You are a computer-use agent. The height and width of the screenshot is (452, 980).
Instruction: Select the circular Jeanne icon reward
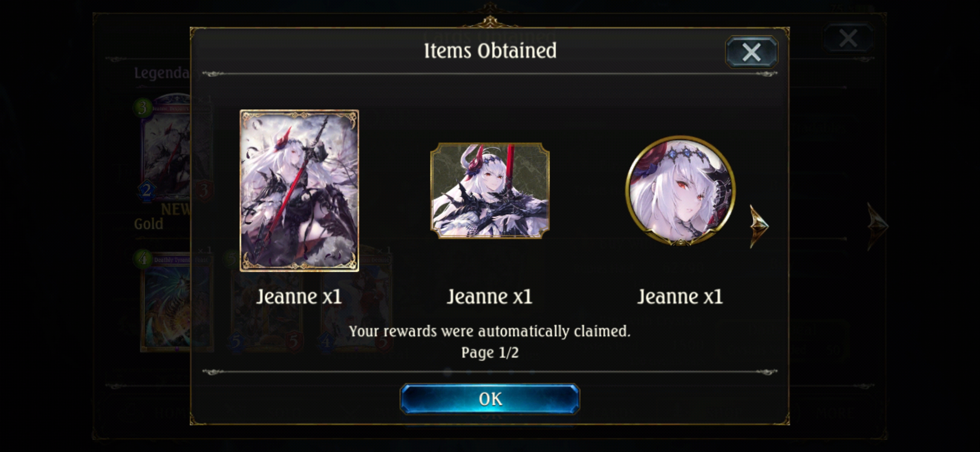[x=680, y=191]
